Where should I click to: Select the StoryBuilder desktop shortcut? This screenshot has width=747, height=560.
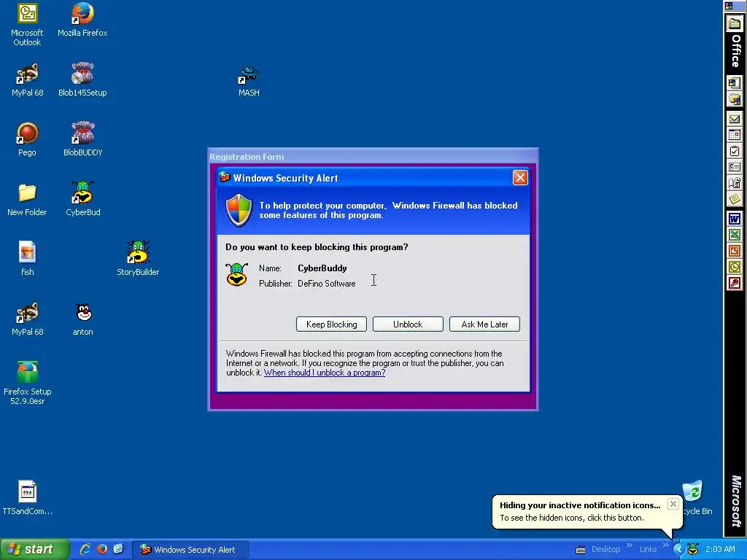[138, 259]
